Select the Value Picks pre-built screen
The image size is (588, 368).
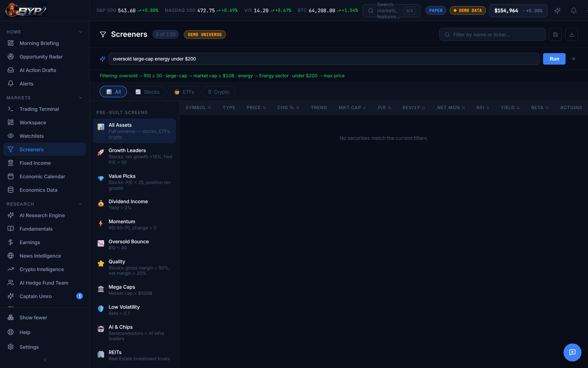pos(135,182)
